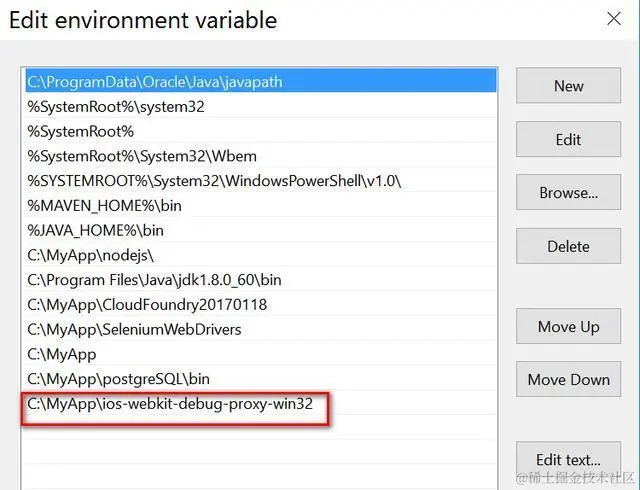Viewport: 640px width, 490px height.
Task: Select the jdk1.8.0_60\bin path entry
Action: tap(261, 279)
